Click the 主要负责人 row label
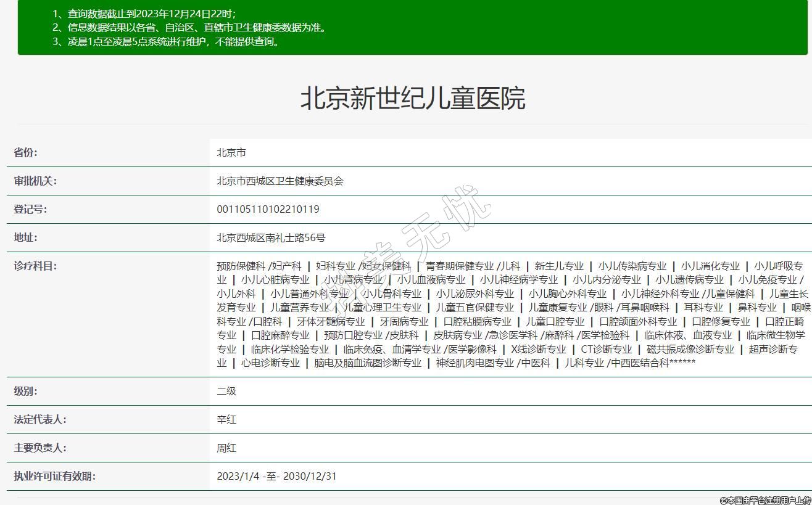 point(40,448)
